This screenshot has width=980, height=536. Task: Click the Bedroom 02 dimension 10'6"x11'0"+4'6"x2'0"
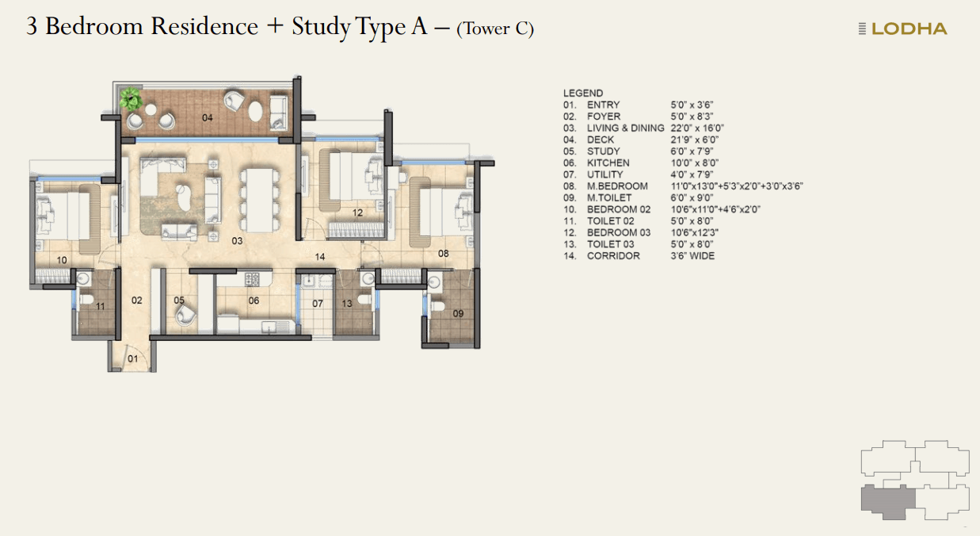coord(715,209)
